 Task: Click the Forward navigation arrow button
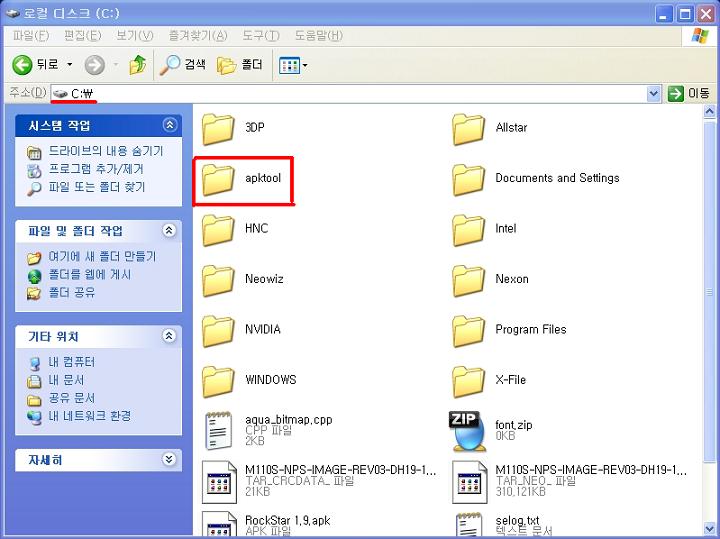95,65
